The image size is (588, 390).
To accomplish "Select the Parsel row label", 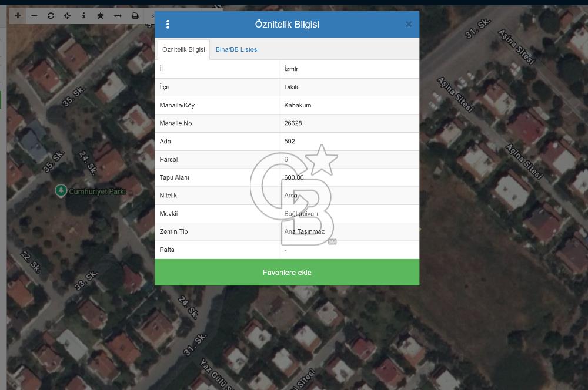I will [x=169, y=159].
